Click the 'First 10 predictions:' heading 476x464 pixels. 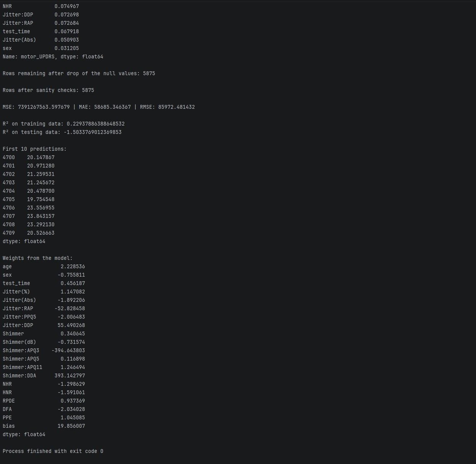34,149
